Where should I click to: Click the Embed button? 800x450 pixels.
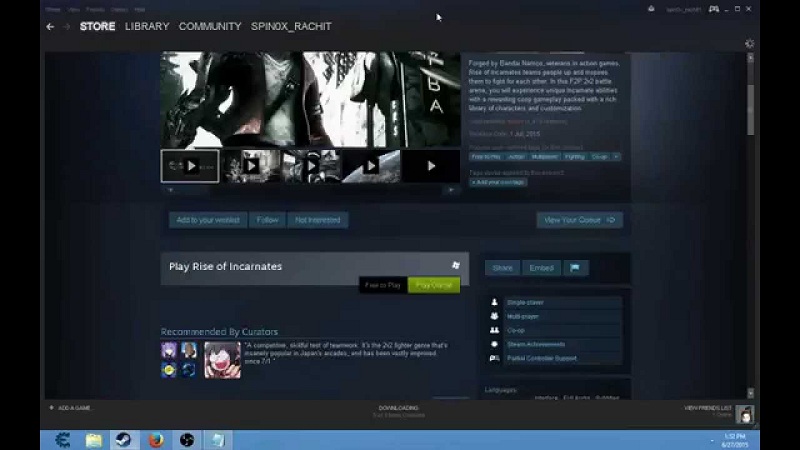pos(541,268)
